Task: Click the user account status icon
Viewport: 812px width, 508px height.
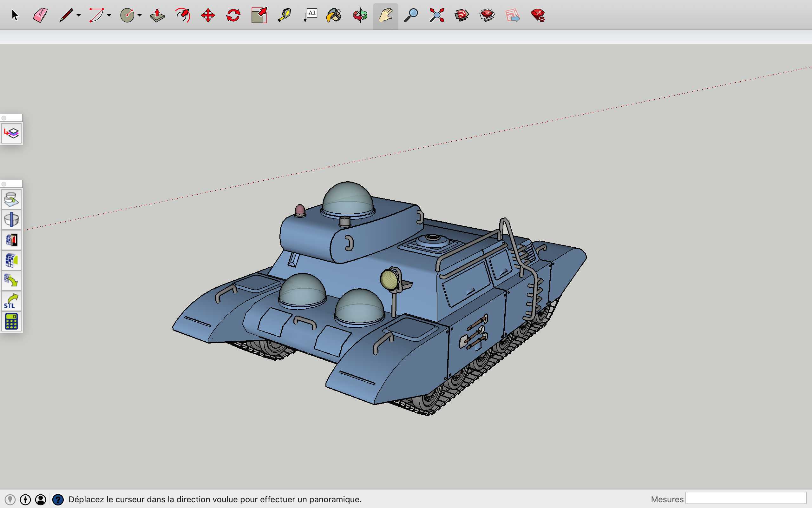Action: click(x=41, y=500)
